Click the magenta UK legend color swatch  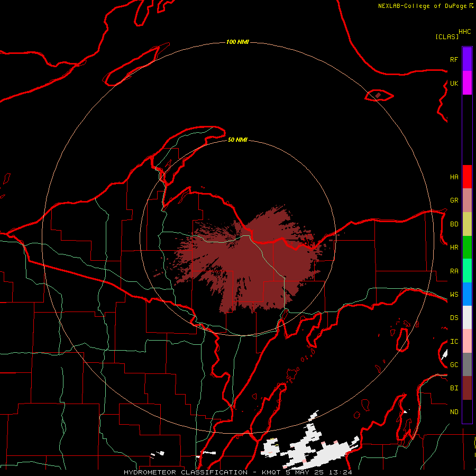click(467, 83)
